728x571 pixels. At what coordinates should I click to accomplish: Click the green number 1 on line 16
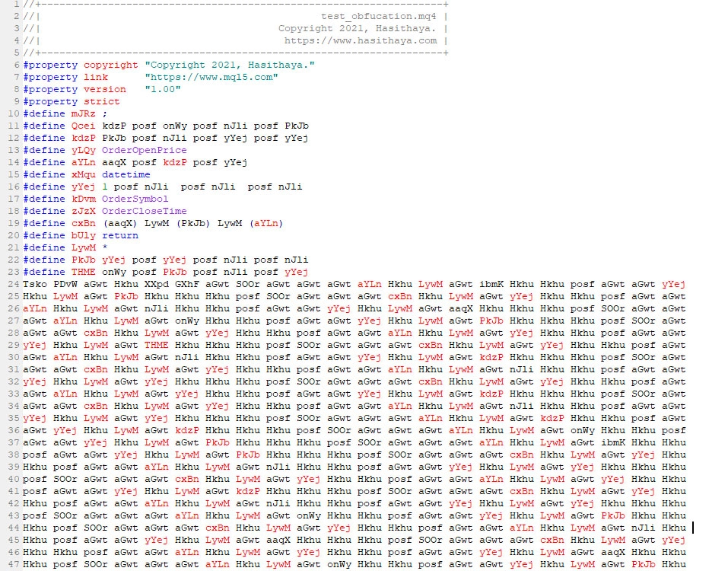(105, 187)
